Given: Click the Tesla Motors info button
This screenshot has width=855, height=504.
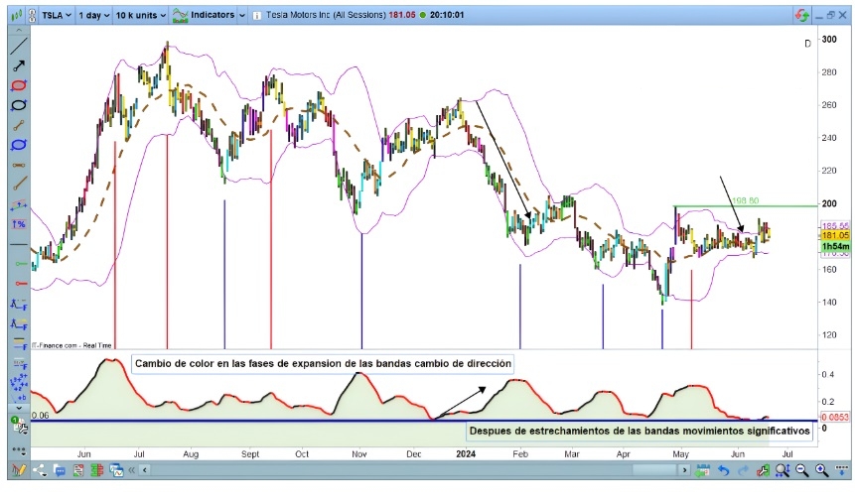Looking at the screenshot, I should [258, 16].
